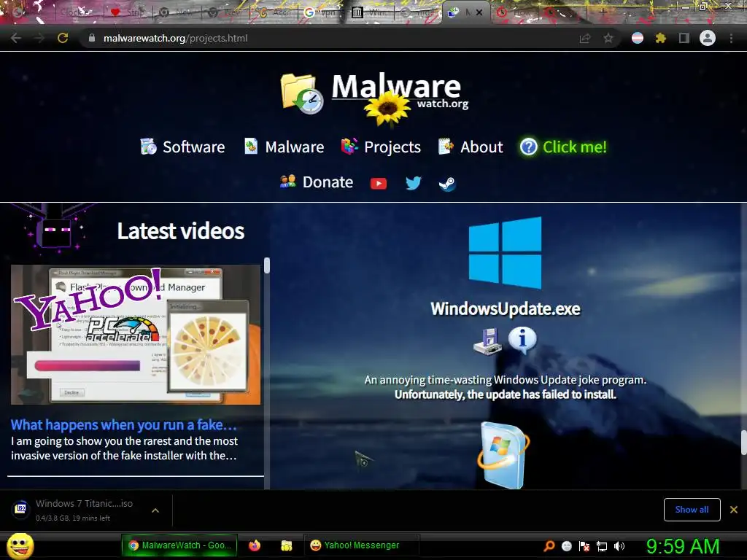This screenshot has width=747, height=560.
Task: Open the network tray icon
Action: point(602,546)
